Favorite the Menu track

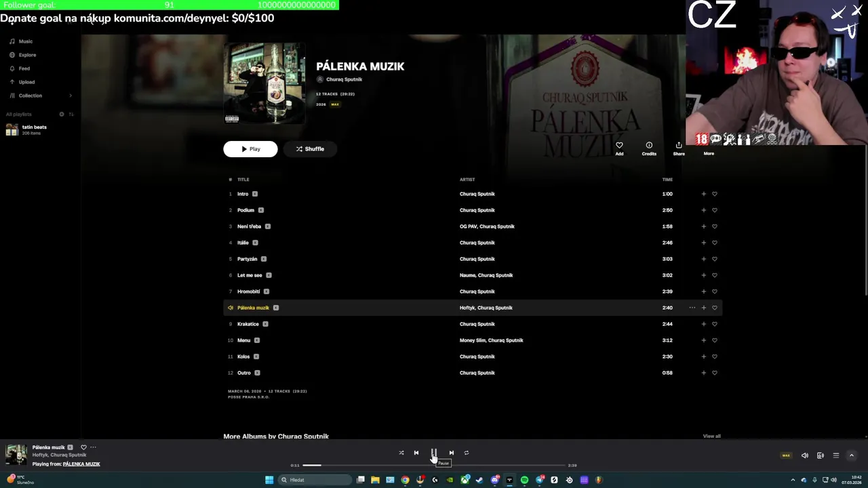714,340
